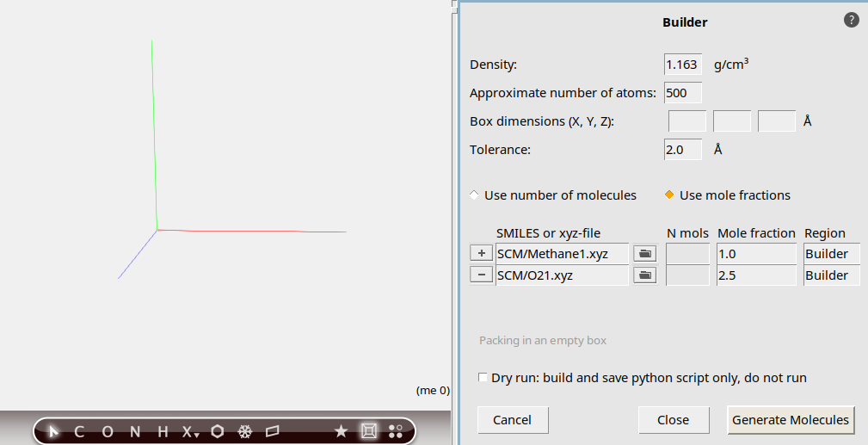The image size is (868, 445).
Task: Click the snowflake crystal tool
Action: (244, 432)
